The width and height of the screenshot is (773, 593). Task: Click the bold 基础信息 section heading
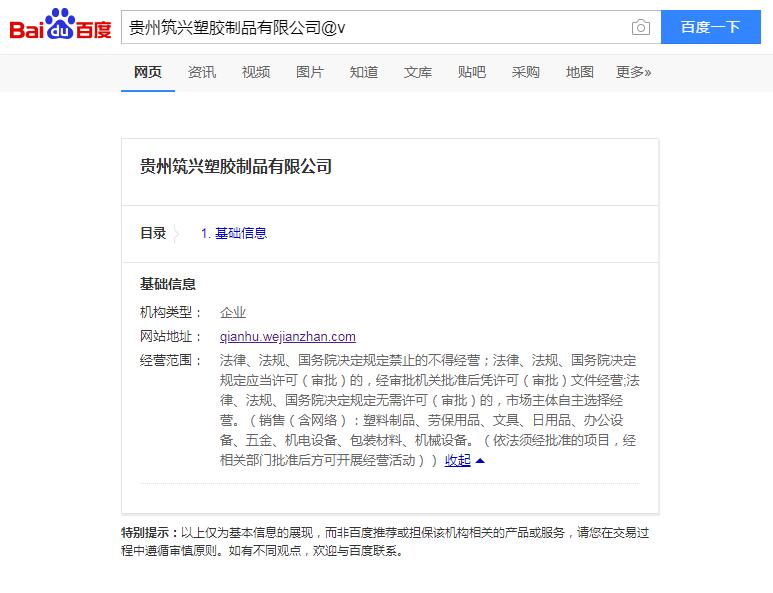[x=168, y=284]
